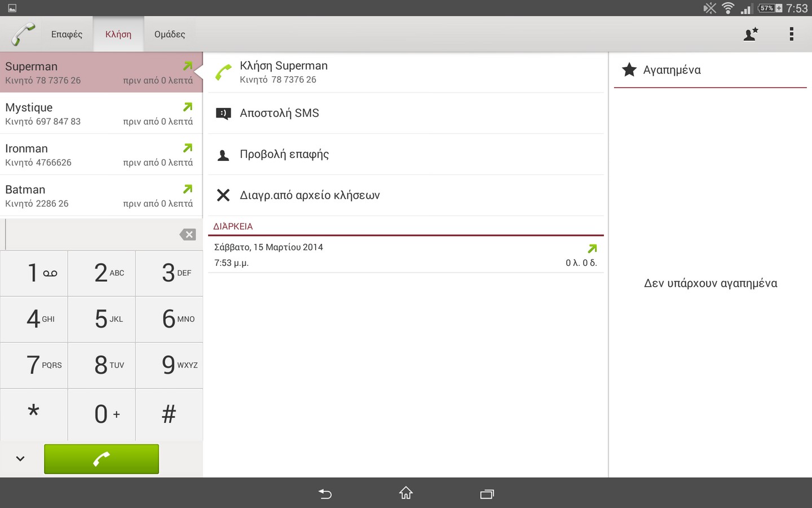Switch to the Ομάδες tab
The image size is (812, 508).
click(170, 34)
